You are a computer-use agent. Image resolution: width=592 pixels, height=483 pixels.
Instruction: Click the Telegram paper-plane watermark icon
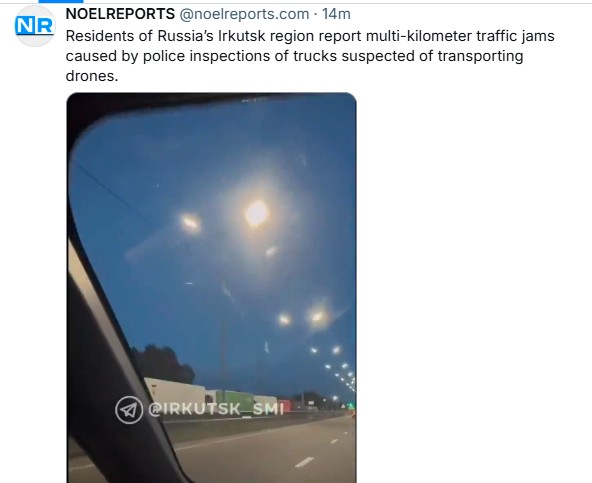(x=129, y=410)
